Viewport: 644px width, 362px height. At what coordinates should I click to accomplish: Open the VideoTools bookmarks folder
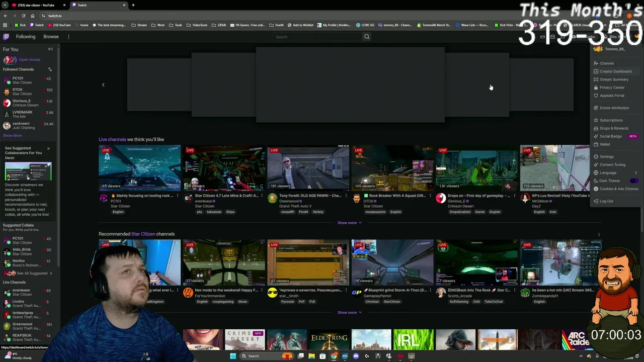coord(197,25)
